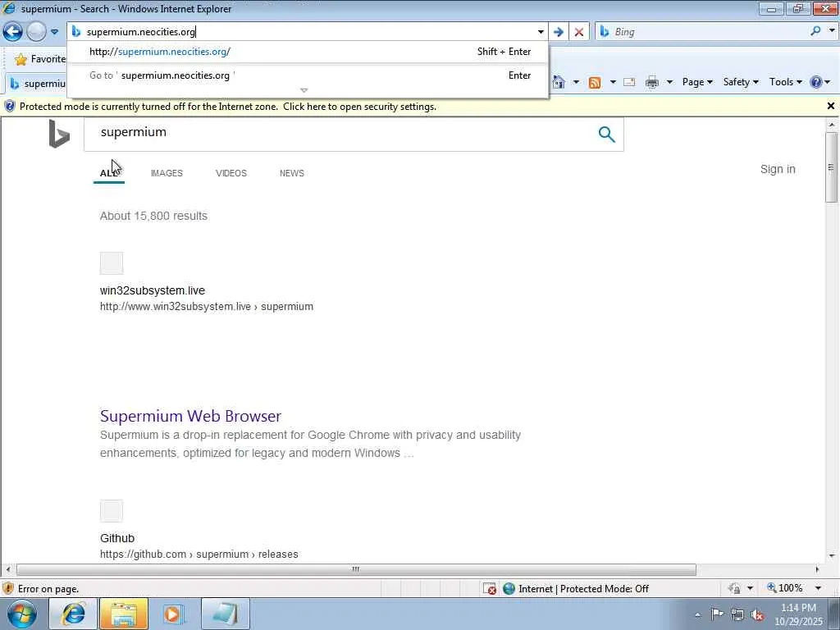Open the Tools menu
The height and width of the screenshot is (630, 840).
tap(785, 82)
